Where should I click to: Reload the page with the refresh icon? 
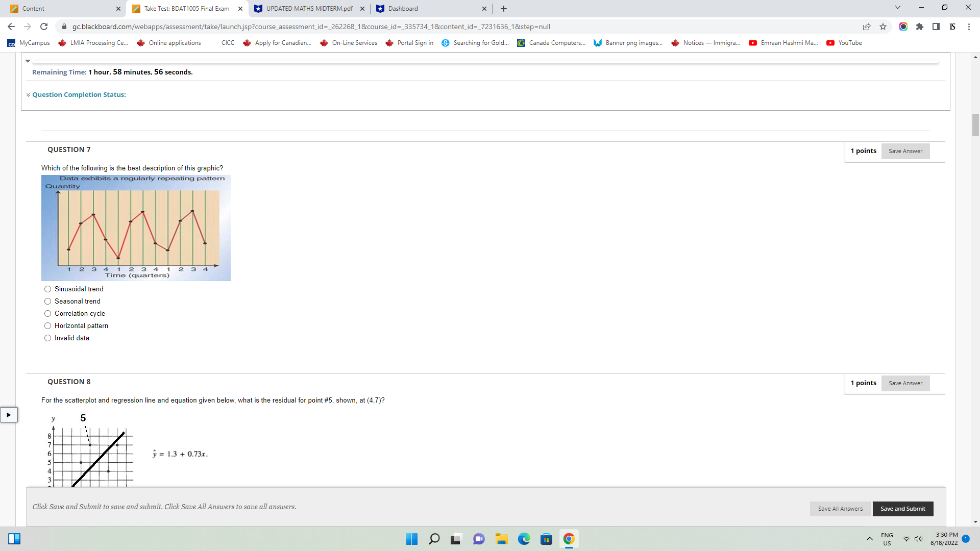[44, 27]
